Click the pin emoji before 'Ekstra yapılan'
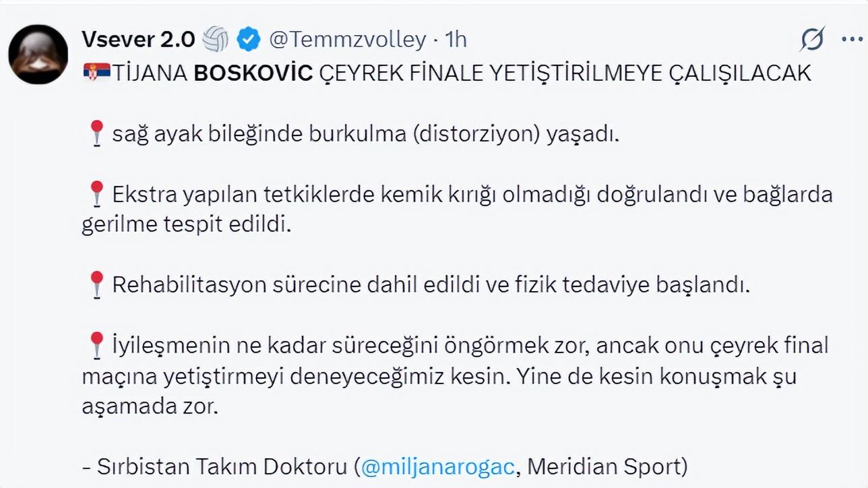This screenshot has height=488, width=868. 96,194
